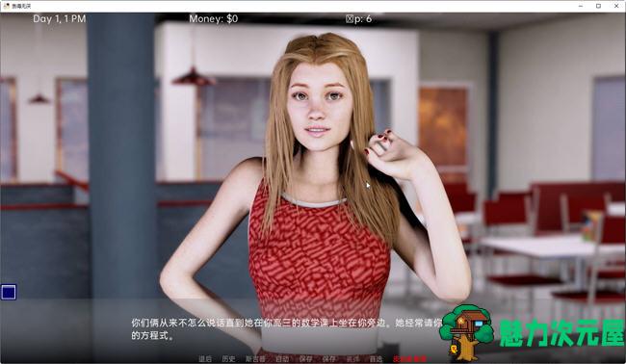Toggle 自动 (Auto) advance mode
The height and width of the screenshot is (364, 626).
point(282,359)
